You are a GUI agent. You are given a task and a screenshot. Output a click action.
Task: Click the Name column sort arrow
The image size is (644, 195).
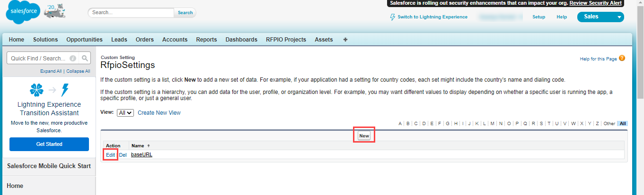point(149,146)
